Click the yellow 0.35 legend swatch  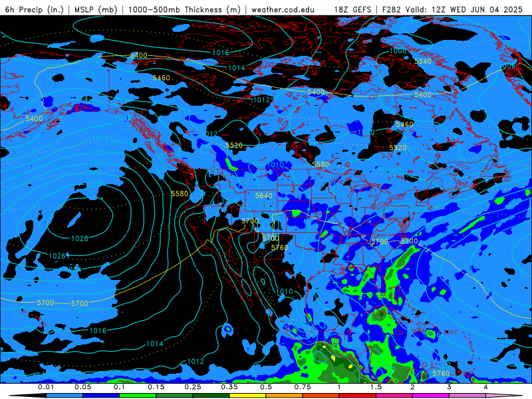[247, 396]
